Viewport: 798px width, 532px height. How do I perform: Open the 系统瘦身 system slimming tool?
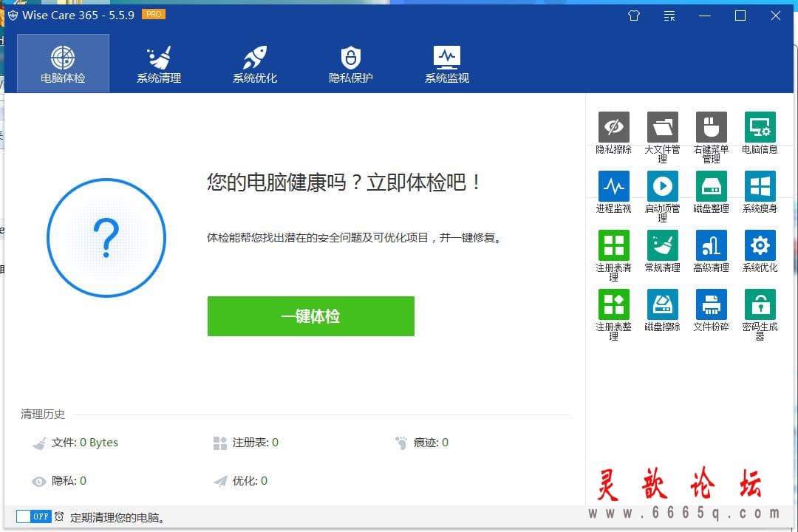(x=760, y=185)
